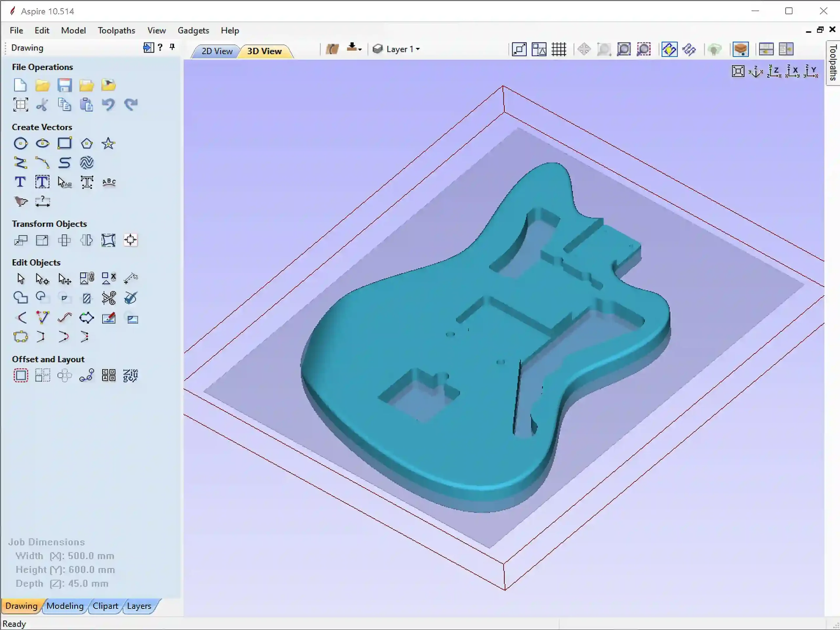This screenshot has height=630, width=840.
Task: Select the Draw Ellipse tool
Action: [x=42, y=143]
